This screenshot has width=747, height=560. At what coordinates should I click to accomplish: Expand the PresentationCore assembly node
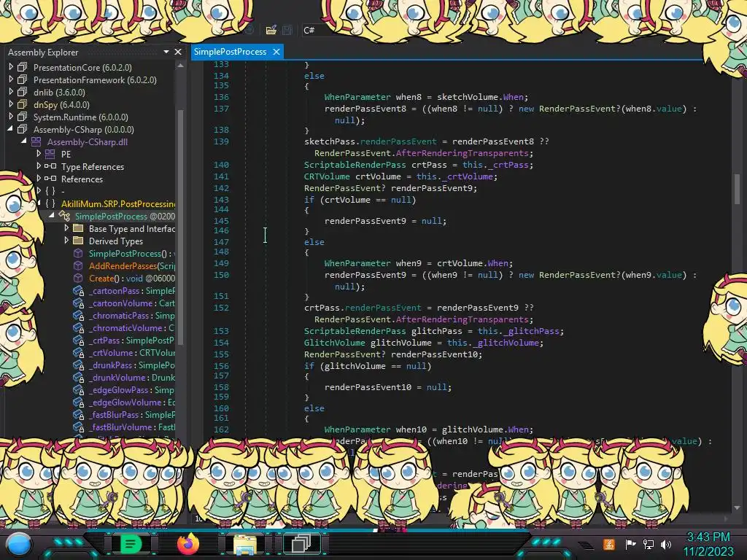[11, 66]
